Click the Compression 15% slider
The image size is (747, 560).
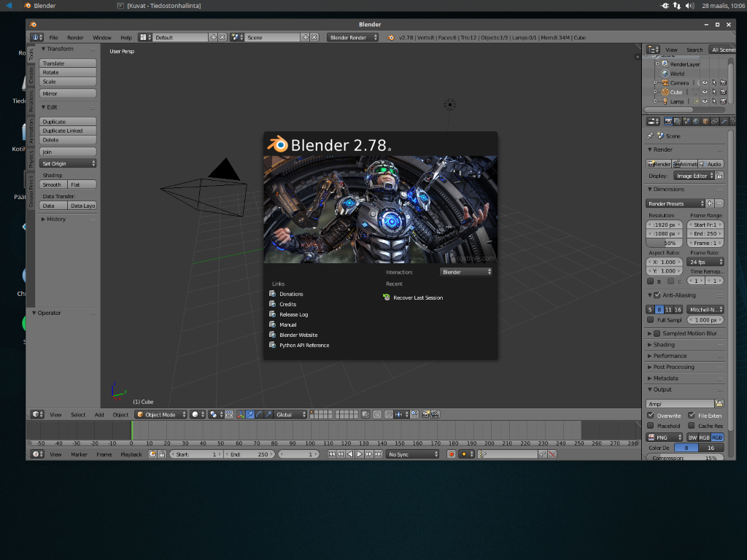coord(686,458)
